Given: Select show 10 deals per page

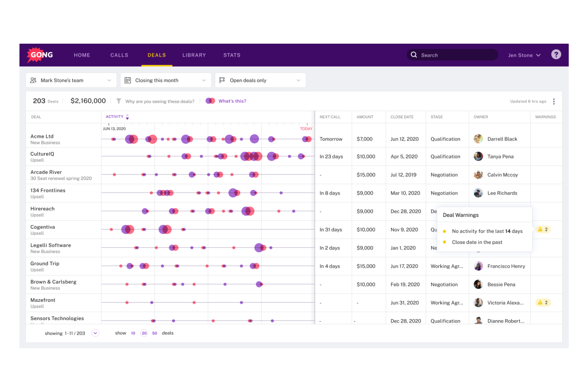Looking at the screenshot, I should 133,333.
